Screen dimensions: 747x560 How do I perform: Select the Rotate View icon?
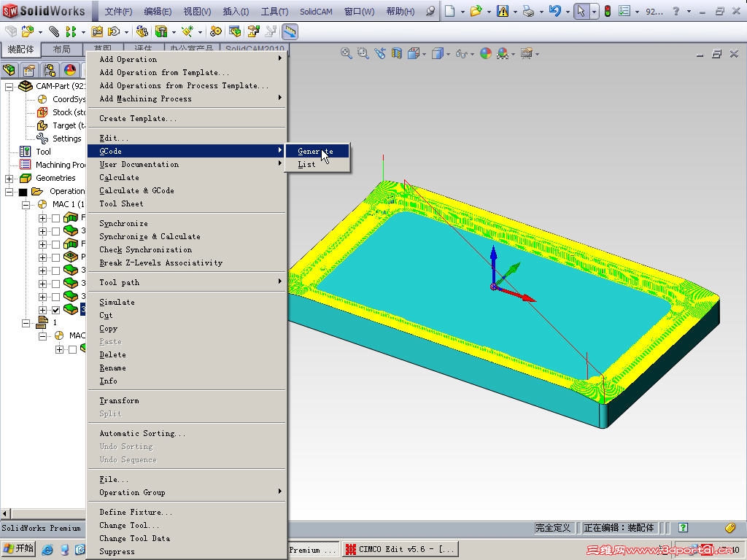[380, 53]
